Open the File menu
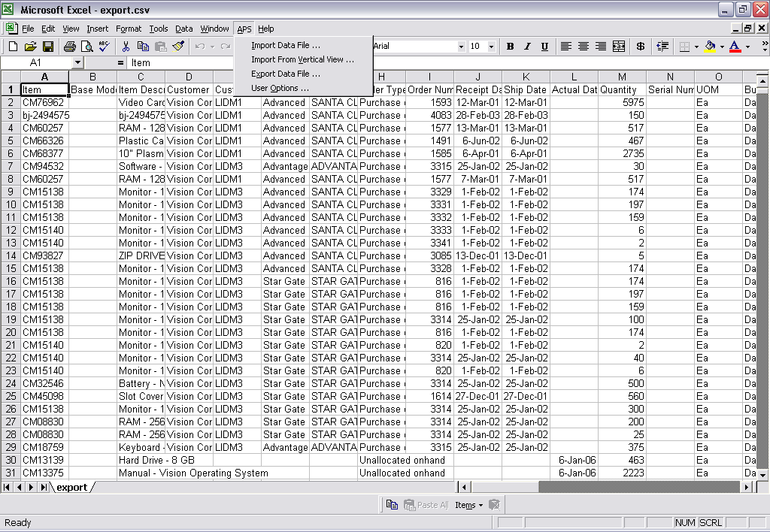The image size is (770, 532). [x=28, y=29]
